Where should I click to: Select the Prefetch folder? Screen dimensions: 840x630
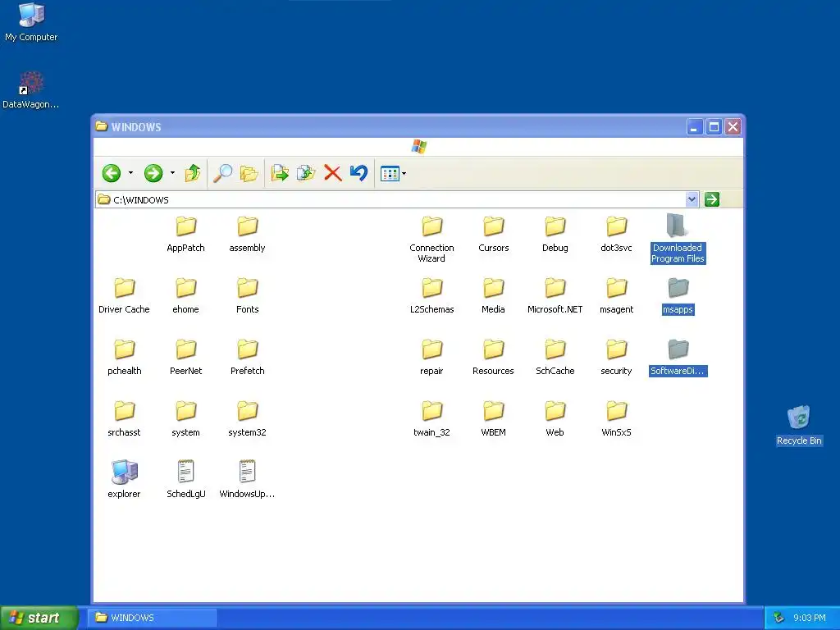tap(248, 358)
